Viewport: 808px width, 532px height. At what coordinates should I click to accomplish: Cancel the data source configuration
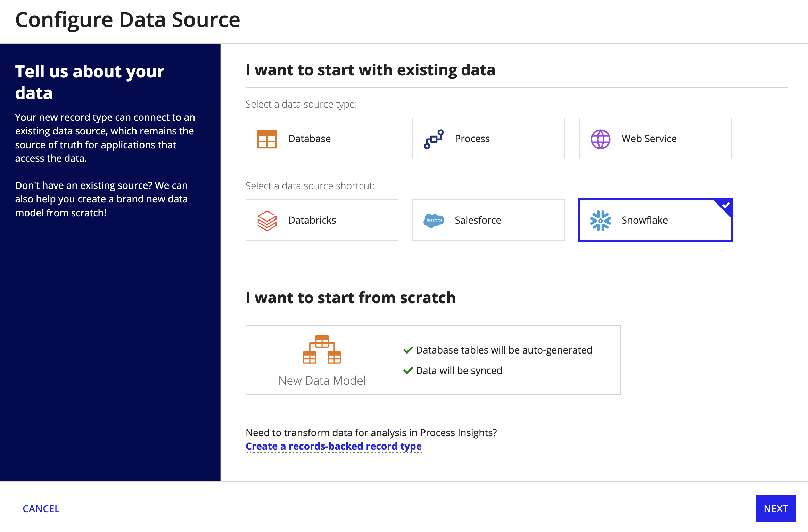pos(41,509)
